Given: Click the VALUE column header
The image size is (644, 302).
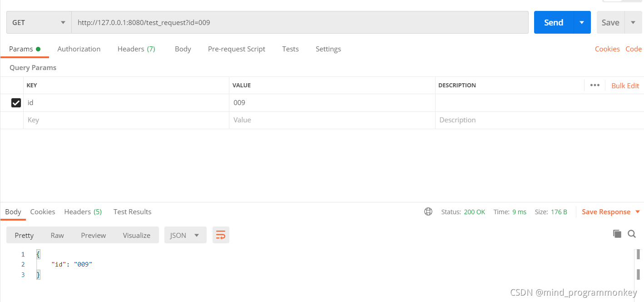Looking at the screenshot, I should (242, 85).
